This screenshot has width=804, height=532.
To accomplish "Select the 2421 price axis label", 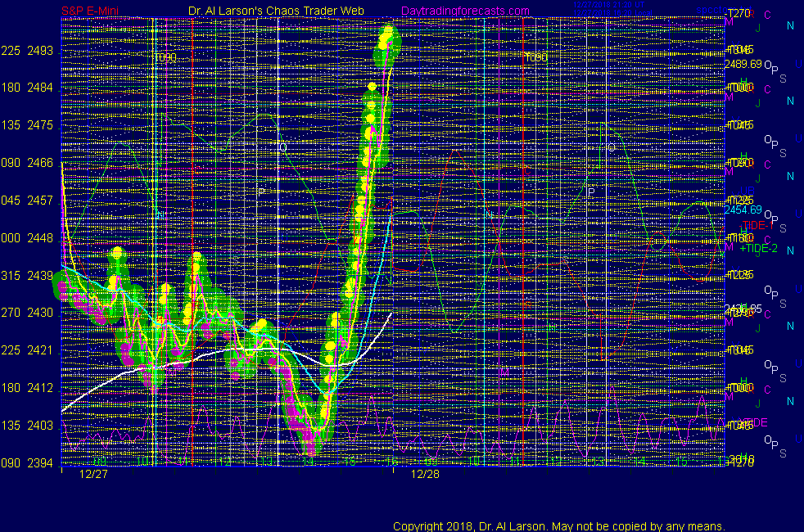I will click(x=40, y=350).
